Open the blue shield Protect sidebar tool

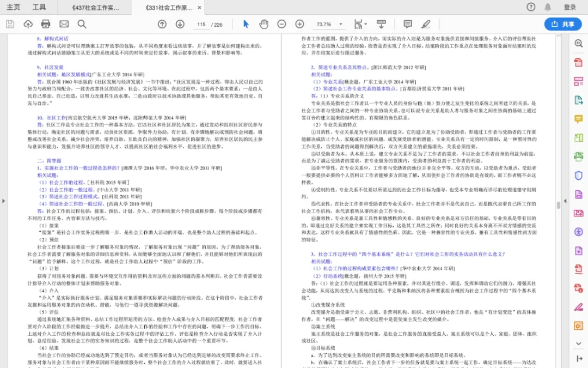(579, 176)
